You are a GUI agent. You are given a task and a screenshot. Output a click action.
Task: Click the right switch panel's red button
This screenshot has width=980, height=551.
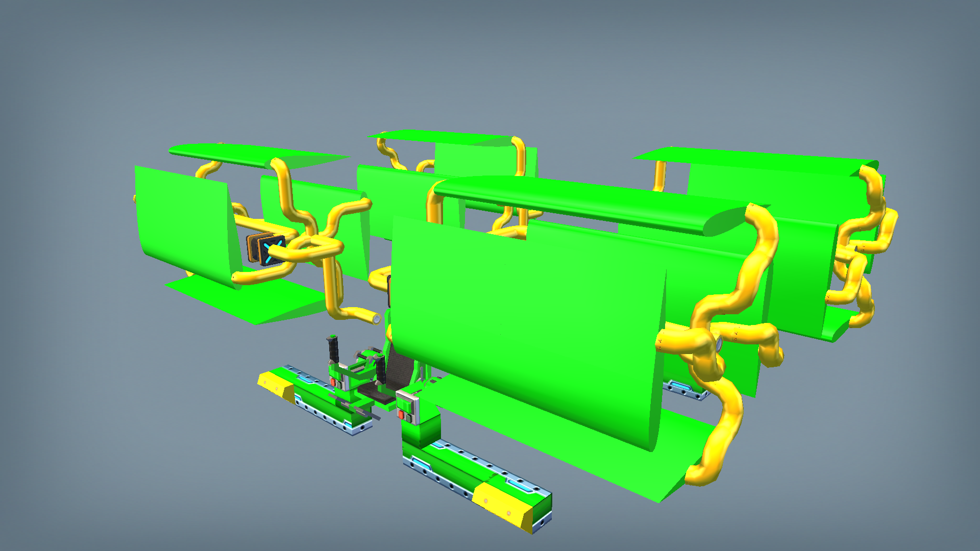401,416
